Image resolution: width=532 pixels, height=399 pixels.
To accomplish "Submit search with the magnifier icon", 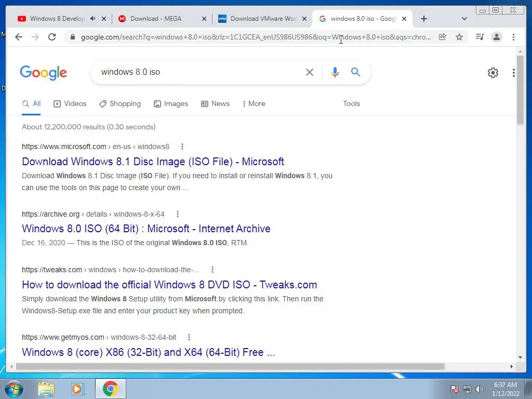I will coord(355,72).
